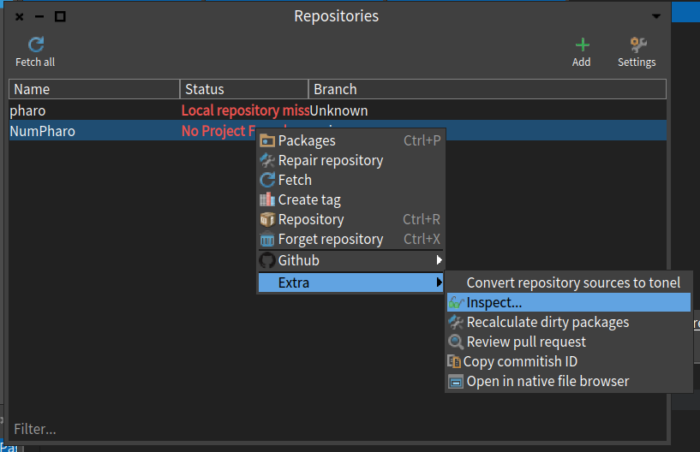Select the pharo repository row
The height and width of the screenshot is (452, 700).
[338, 110]
